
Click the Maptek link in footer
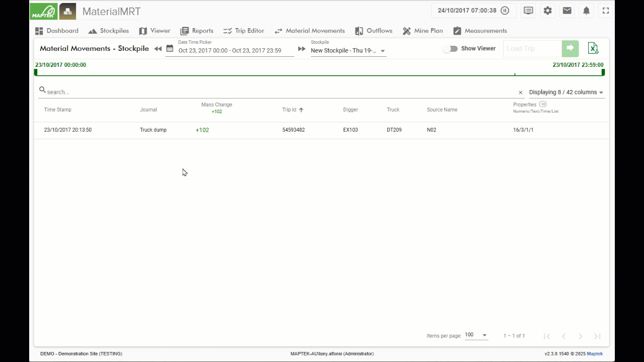(595, 354)
